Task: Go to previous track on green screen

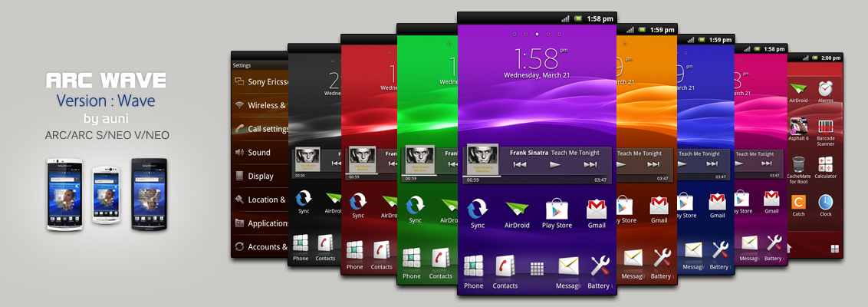Action: tap(453, 163)
